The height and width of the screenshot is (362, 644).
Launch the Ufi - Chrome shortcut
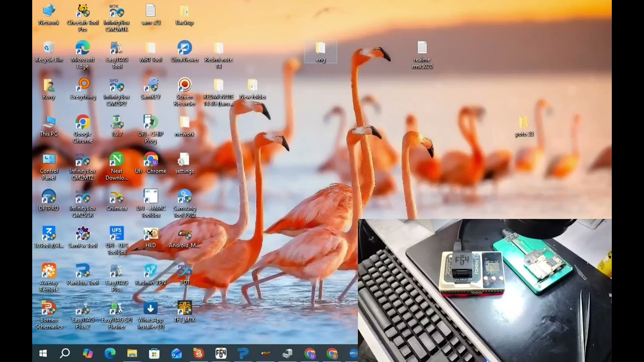(150, 163)
